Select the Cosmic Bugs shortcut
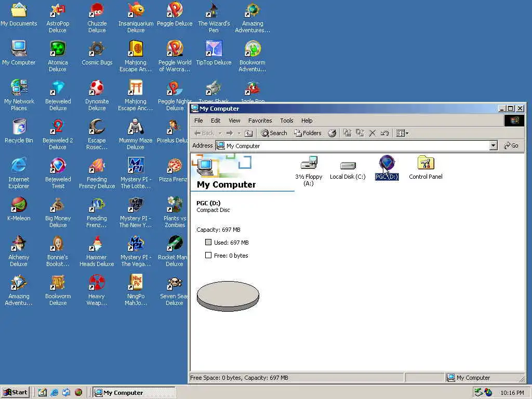The image size is (532, 399). coord(97,53)
